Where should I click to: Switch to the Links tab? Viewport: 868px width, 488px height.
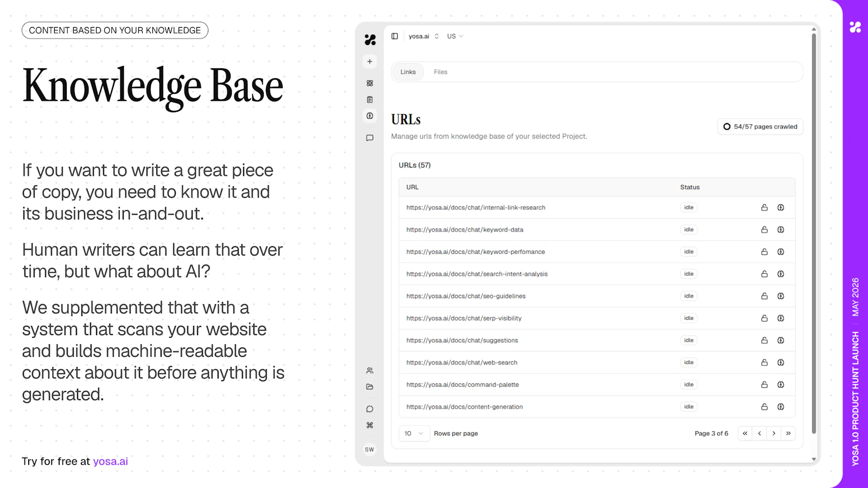(408, 72)
